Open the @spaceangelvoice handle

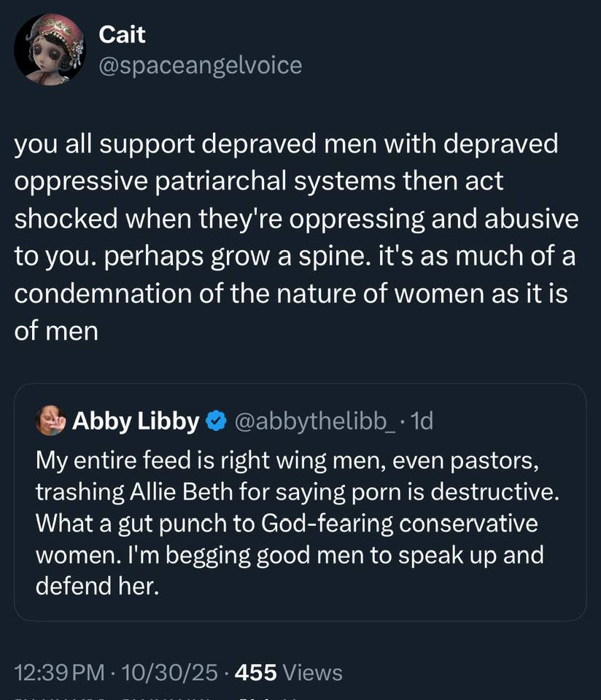[200, 66]
